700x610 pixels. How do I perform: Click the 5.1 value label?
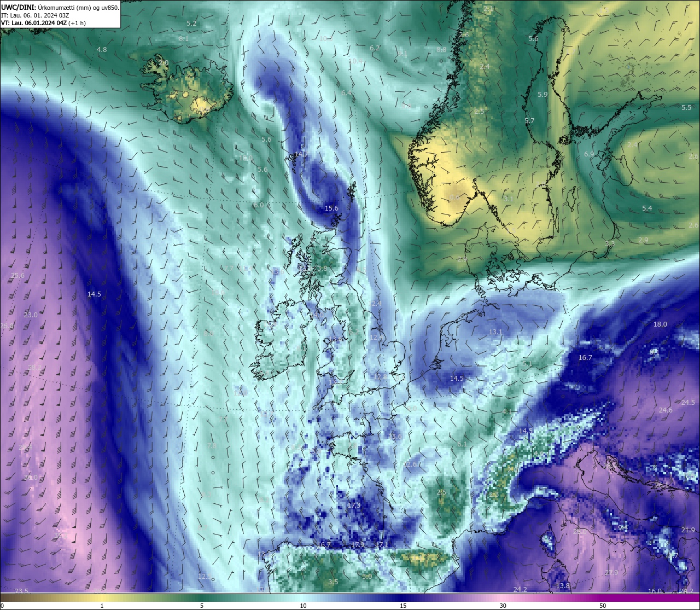coord(527,364)
